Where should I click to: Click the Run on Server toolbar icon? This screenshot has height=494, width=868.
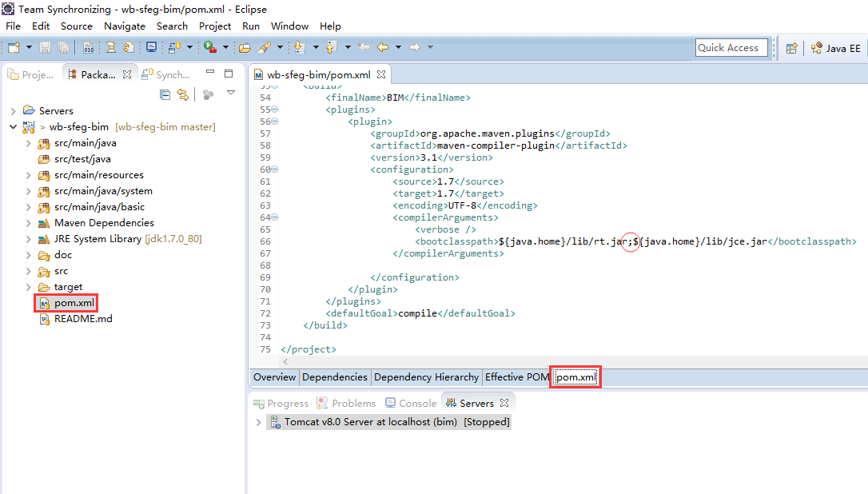[209, 48]
